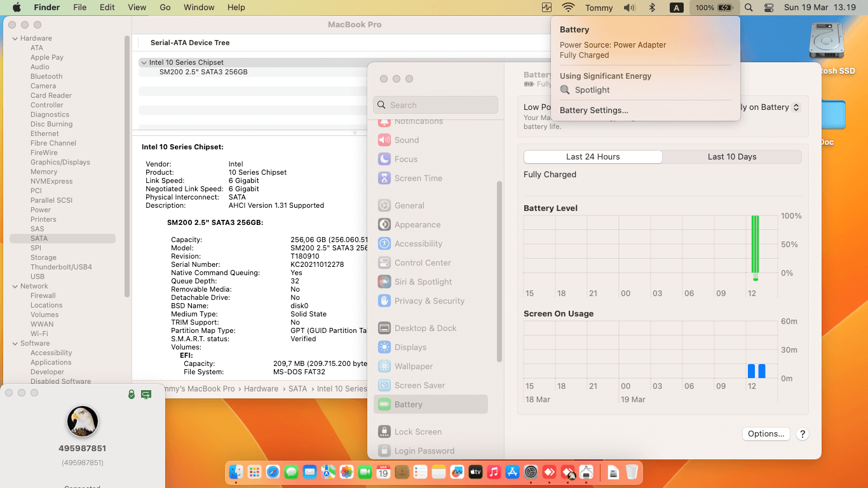Image resolution: width=868 pixels, height=488 pixels.
Task: Select NVMExpress in the System Information sidebar
Action: [51, 181]
